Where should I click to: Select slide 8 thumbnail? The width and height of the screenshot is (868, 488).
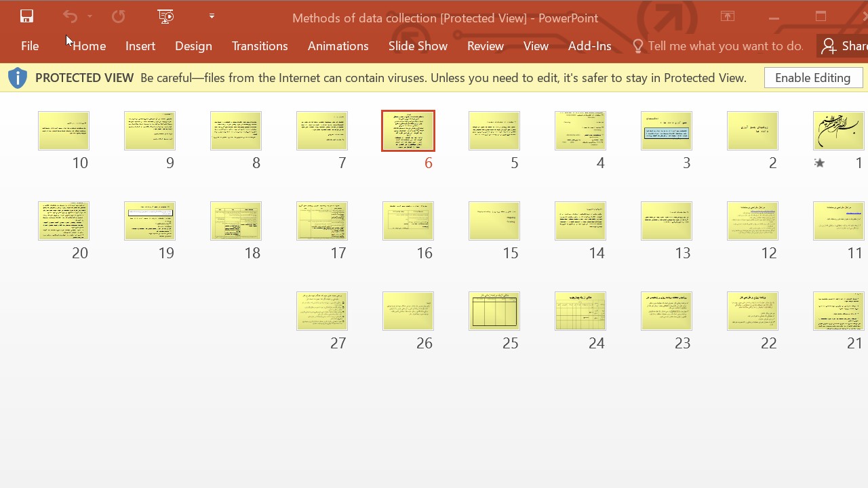(236, 131)
